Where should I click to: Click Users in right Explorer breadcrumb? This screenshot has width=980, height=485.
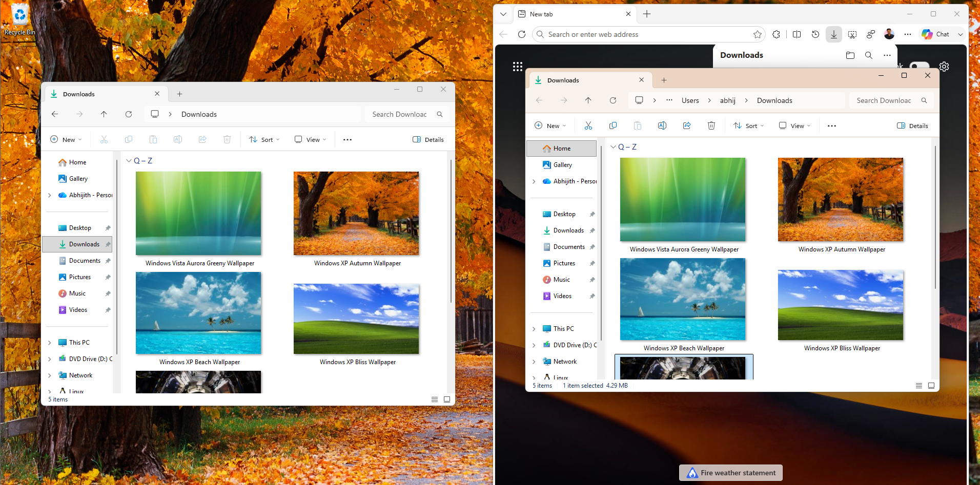click(x=690, y=100)
